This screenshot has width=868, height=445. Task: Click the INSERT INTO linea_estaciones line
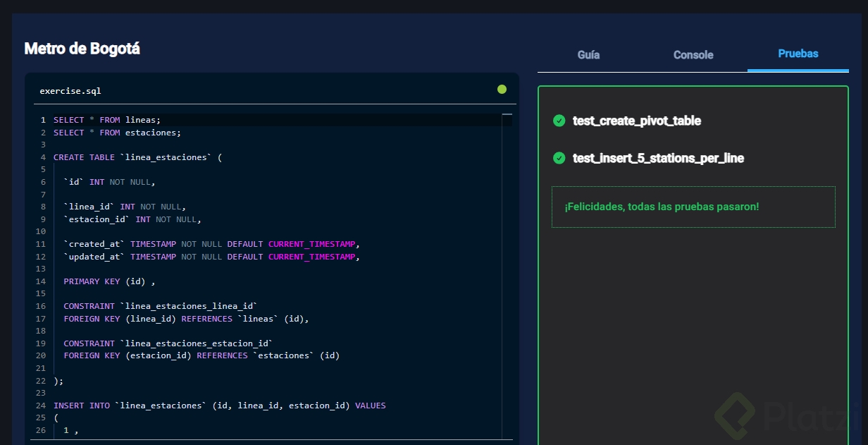click(x=220, y=406)
